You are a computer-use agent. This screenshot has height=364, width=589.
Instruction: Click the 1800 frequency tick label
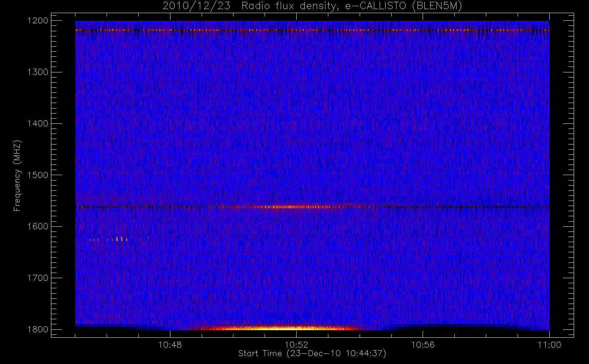38,329
